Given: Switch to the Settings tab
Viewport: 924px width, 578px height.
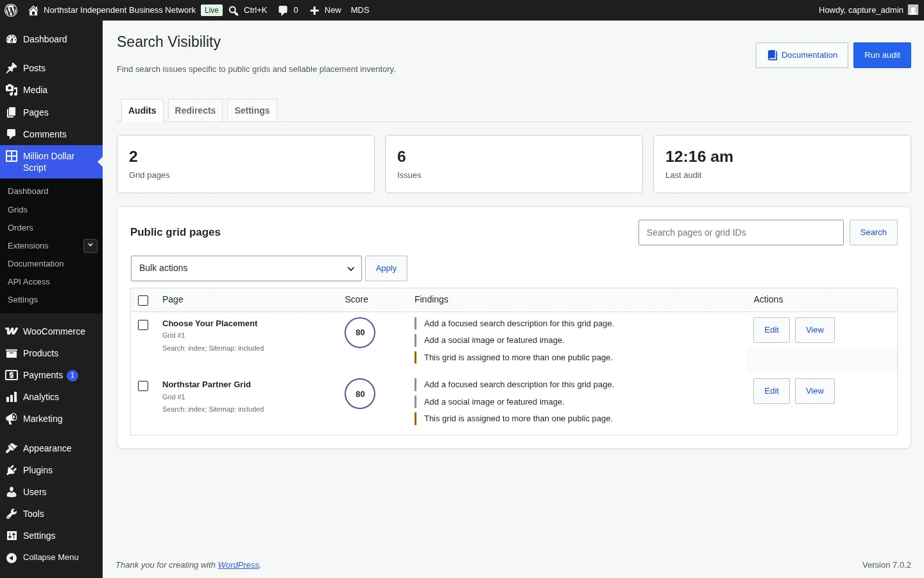Looking at the screenshot, I should (x=252, y=110).
